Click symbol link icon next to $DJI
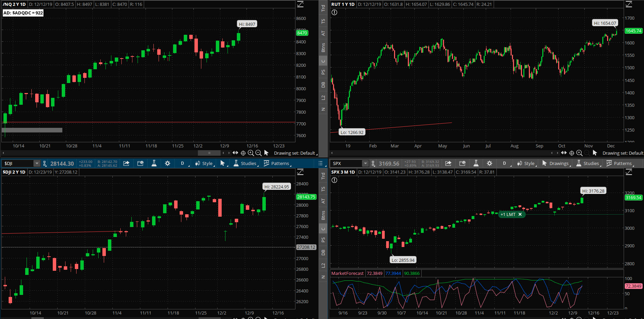Image resolution: width=644 pixels, height=319 pixels. (x=44, y=164)
